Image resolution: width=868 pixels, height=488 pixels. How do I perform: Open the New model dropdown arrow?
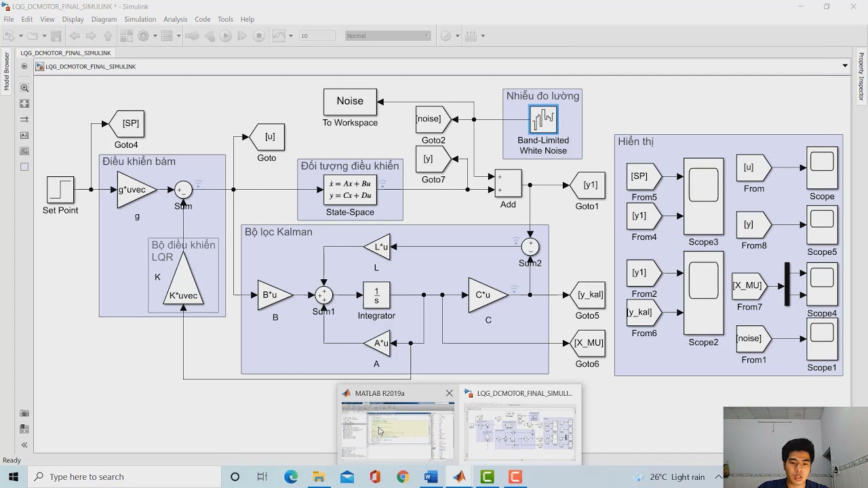click(x=20, y=36)
